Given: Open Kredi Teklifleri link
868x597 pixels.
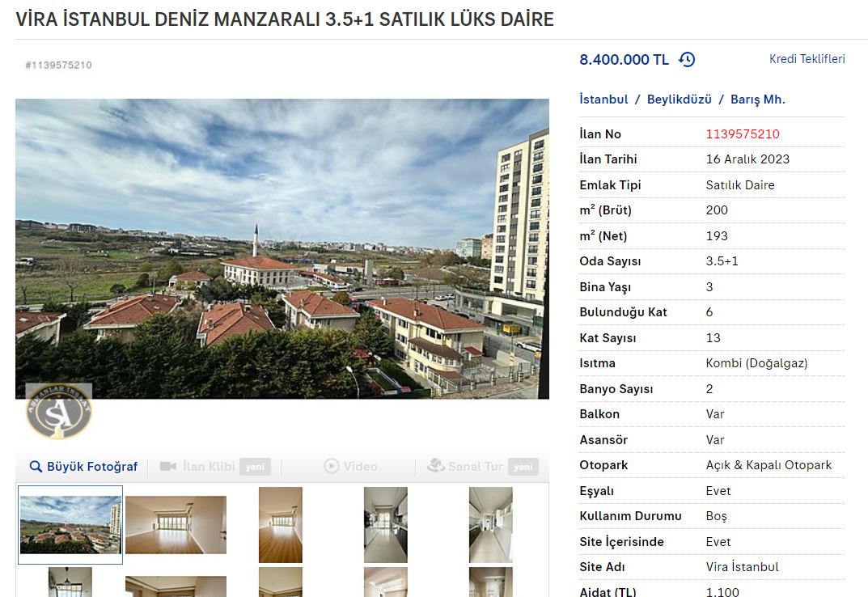Looking at the screenshot, I should click(807, 59).
